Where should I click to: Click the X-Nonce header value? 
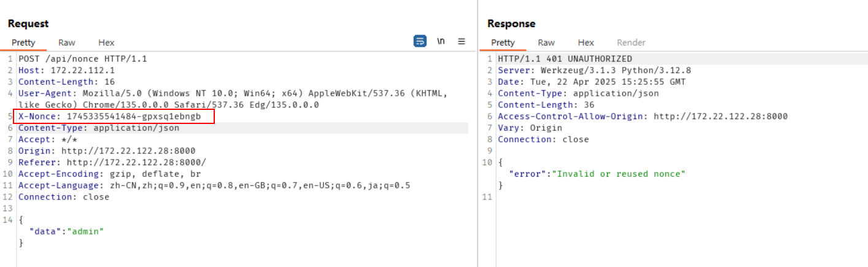pos(134,117)
